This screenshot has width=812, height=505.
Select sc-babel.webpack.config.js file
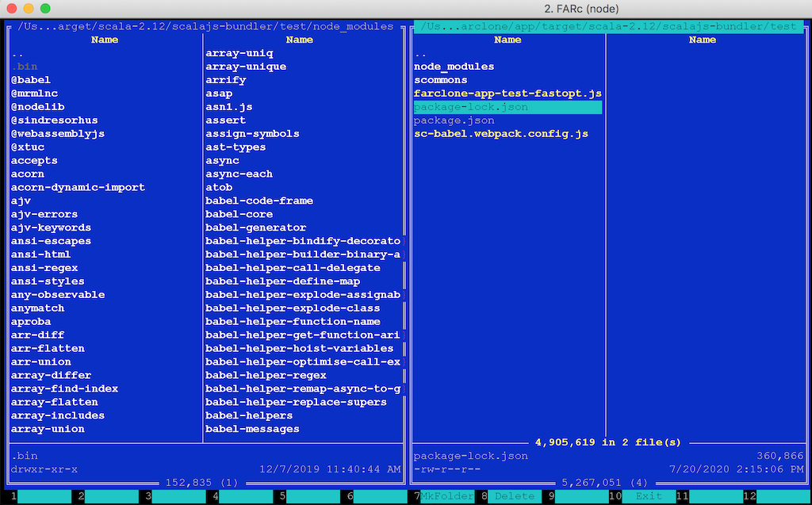click(x=501, y=134)
